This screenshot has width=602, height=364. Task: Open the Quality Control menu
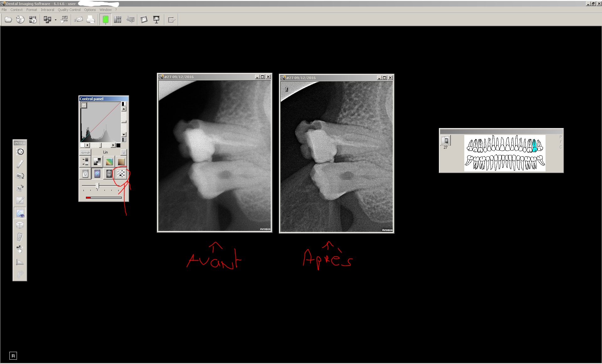(x=69, y=10)
